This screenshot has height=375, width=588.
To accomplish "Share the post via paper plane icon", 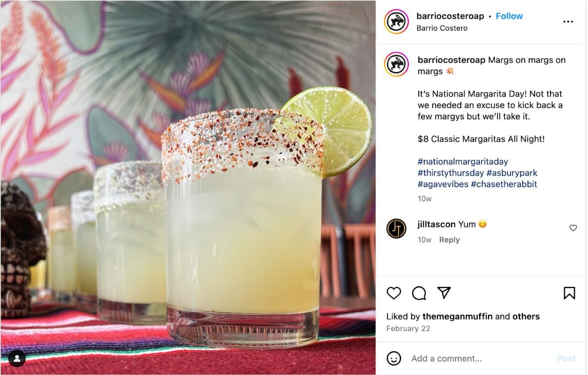I will tap(444, 292).
